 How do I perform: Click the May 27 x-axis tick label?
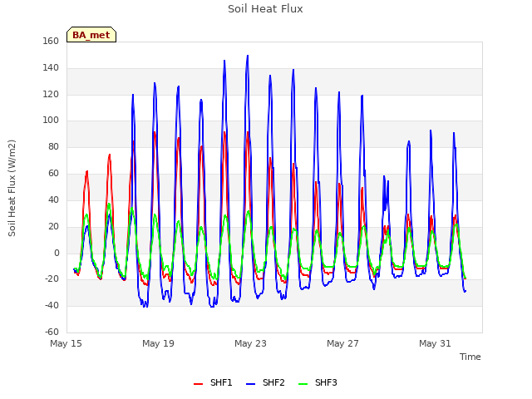click(342, 343)
